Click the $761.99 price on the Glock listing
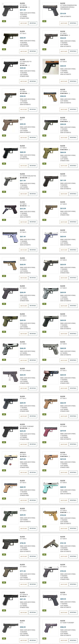The width and height of the screenshot is (79, 644). point(63,543)
